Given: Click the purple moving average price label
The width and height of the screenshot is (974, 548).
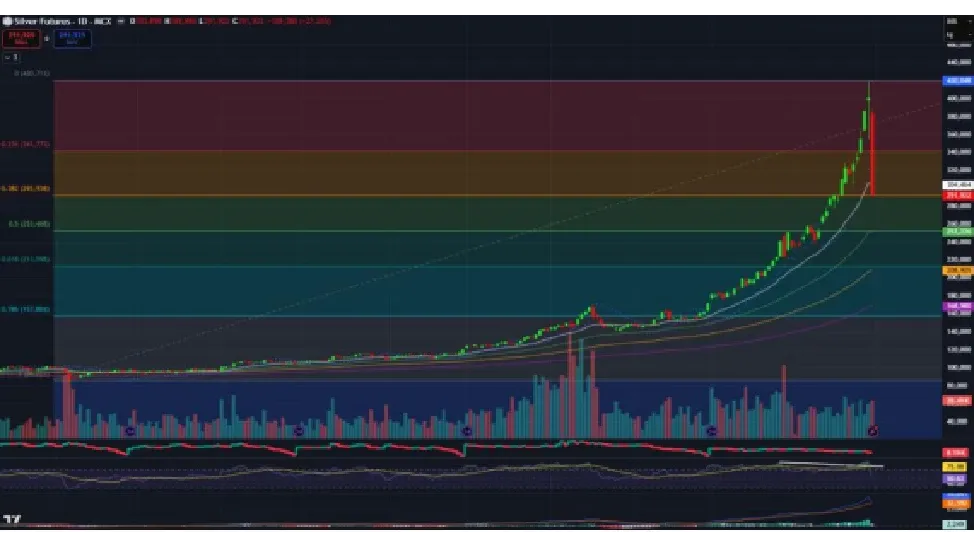Looking at the screenshot, I should (x=957, y=306).
